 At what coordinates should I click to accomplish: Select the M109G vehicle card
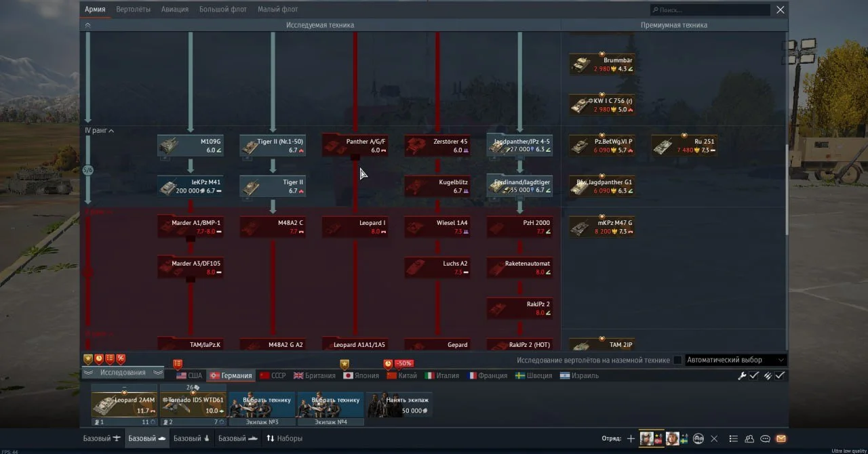pos(191,145)
